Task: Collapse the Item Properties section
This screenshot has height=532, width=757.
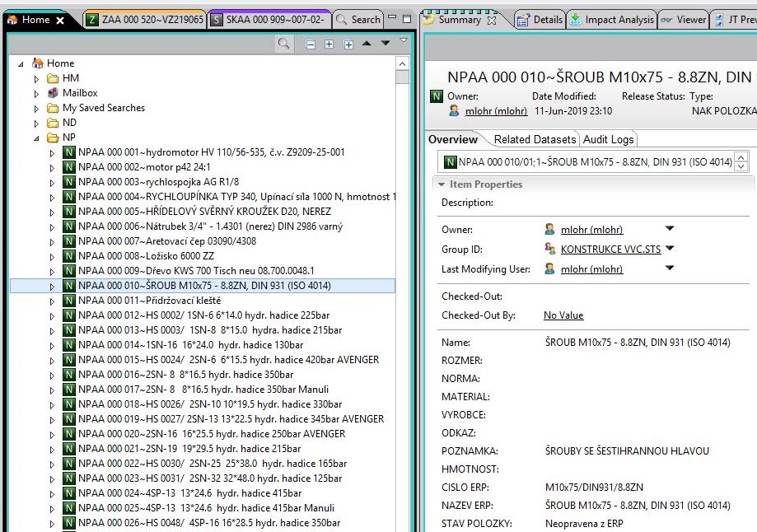Action: tap(441, 184)
